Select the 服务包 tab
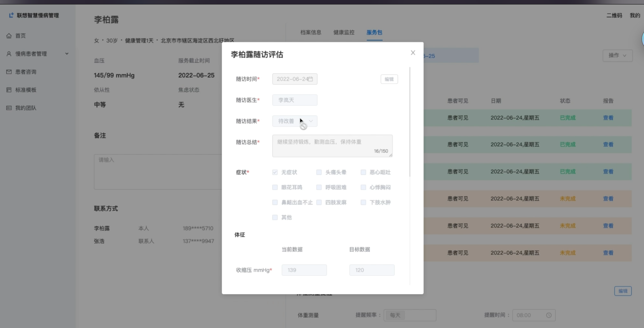Screen dimensions: 644x328 pos(374,32)
